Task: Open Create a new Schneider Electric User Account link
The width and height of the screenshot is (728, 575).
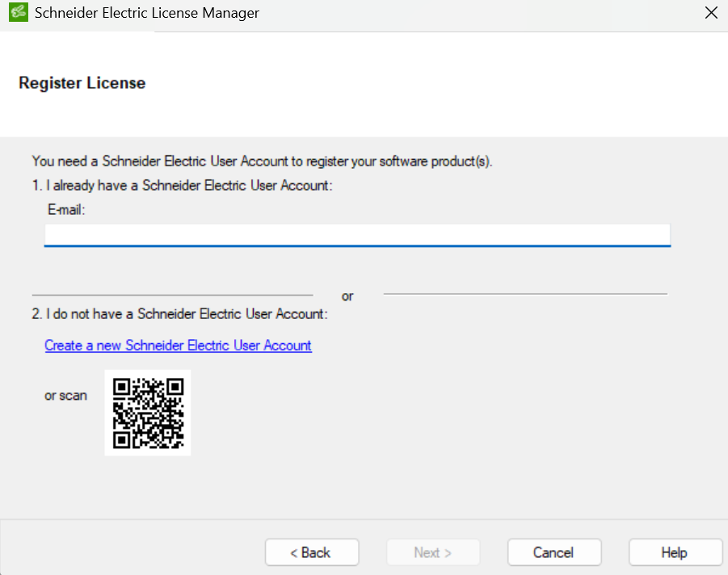Action: coord(178,346)
